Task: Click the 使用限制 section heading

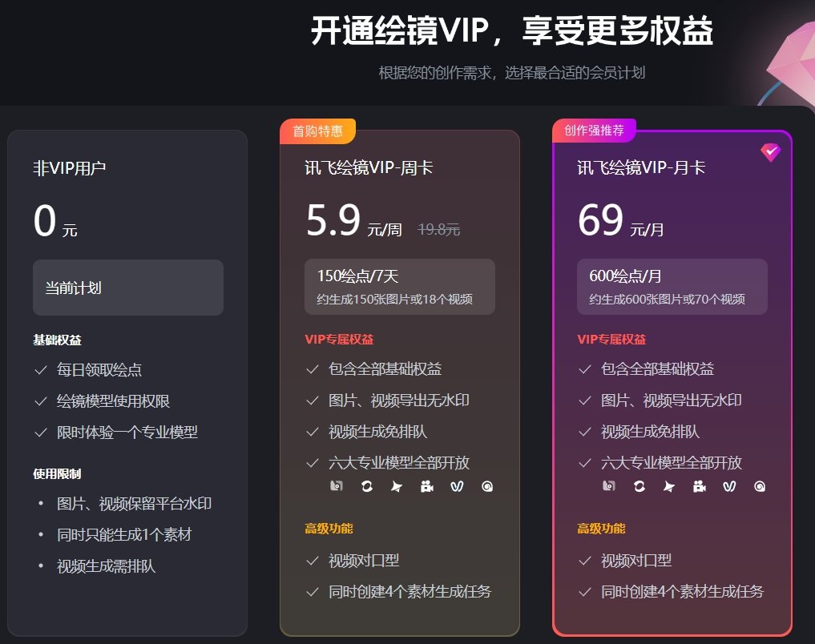Action: click(x=57, y=473)
